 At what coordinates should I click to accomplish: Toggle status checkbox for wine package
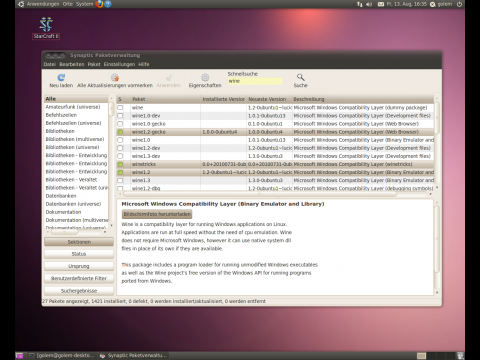tap(120, 108)
